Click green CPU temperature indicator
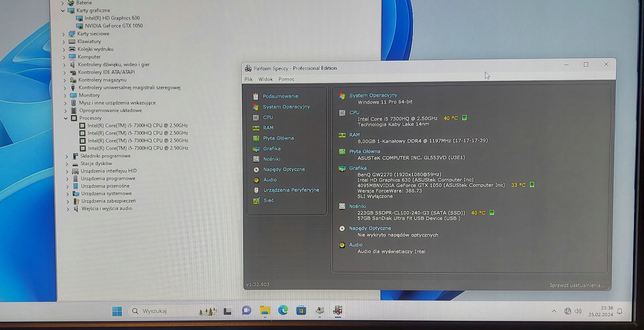The image size is (644, 330). coord(464,118)
